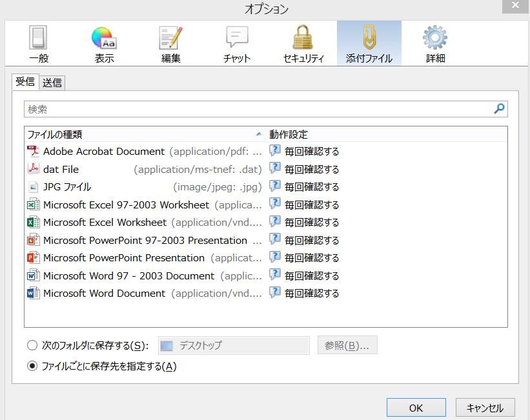Select the 添付ファイル paperclip pane
Screen dimensions: 530x420
tap(369, 43)
